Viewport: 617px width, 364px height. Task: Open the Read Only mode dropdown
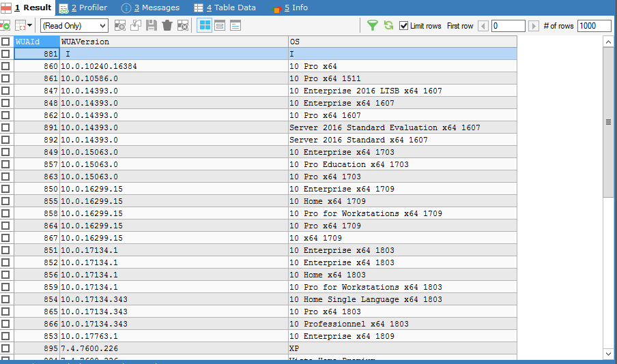(x=74, y=25)
